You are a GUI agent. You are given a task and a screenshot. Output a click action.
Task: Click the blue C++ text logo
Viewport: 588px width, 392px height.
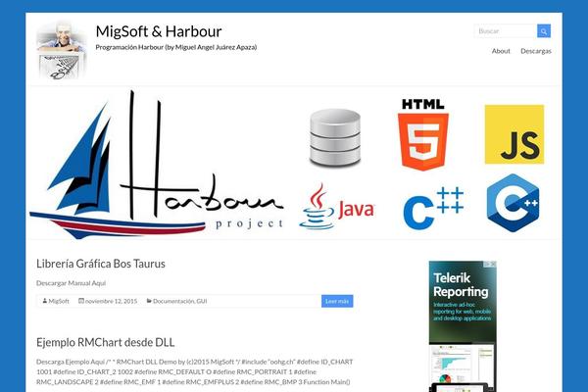coord(433,208)
